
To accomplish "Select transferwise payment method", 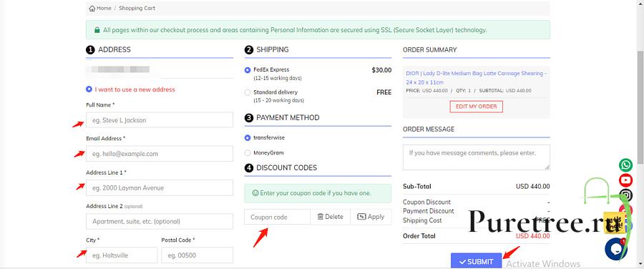I will pos(248,138).
